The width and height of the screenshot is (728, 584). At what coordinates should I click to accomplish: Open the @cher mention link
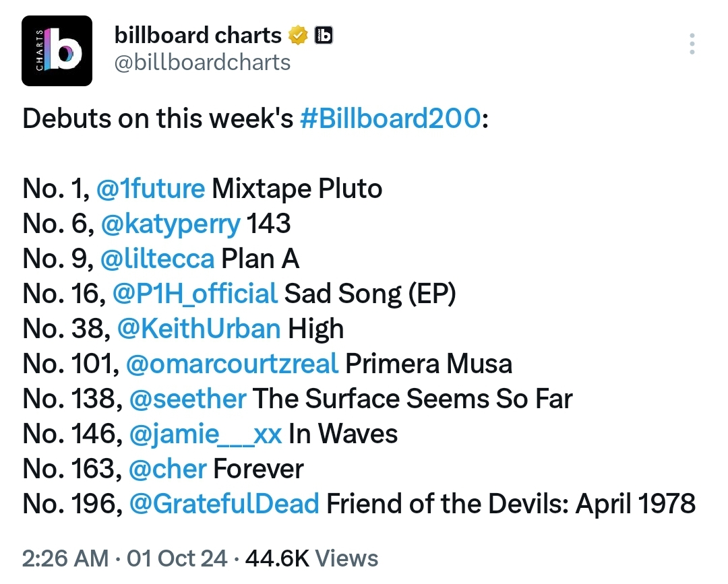pyautogui.click(x=168, y=469)
